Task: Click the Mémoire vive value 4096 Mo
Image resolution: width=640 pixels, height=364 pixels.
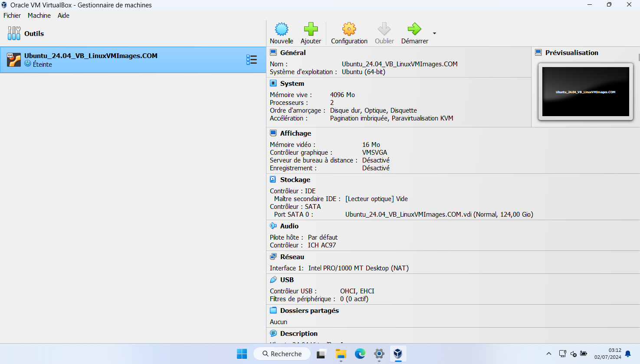Action: tap(342, 94)
